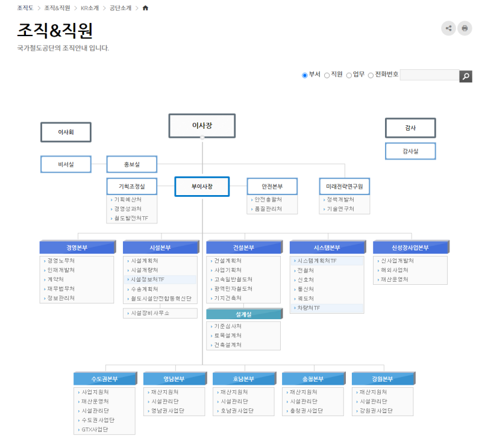Go to KR소개 breadcrumb item

(x=90, y=8)
